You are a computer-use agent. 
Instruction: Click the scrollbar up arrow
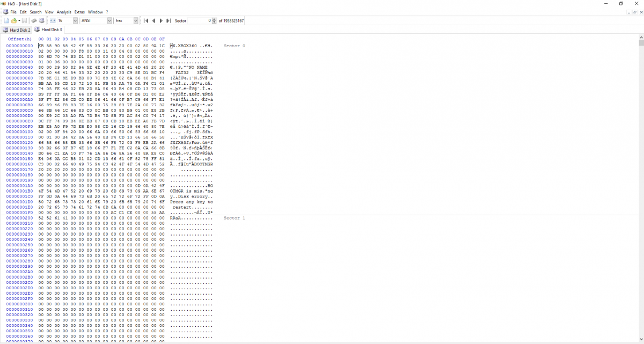pyautogui.click(x=641, y=37)
